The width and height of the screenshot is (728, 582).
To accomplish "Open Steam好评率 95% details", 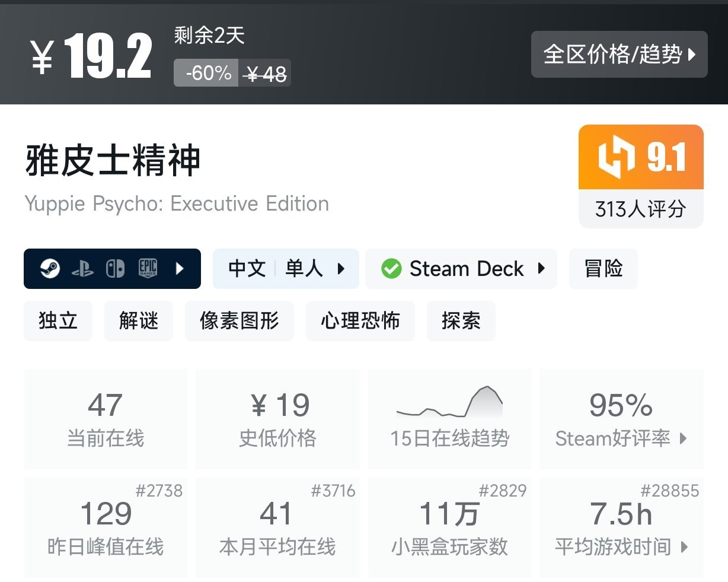I will 621,419.
